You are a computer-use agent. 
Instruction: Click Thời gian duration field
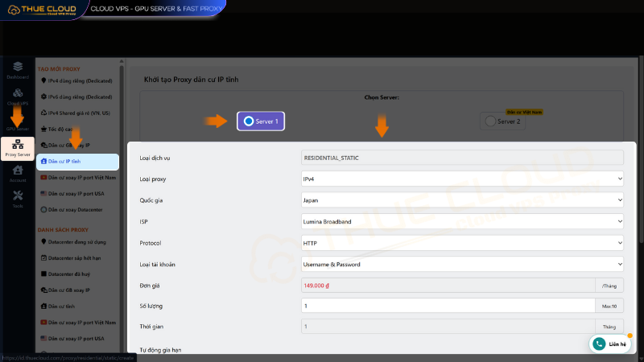click(448, 327)
